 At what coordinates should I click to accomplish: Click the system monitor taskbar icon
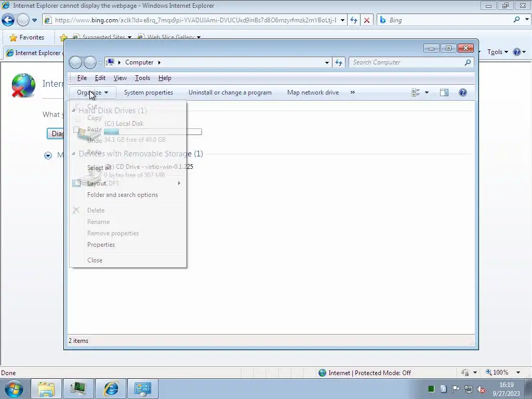(78, 389)
